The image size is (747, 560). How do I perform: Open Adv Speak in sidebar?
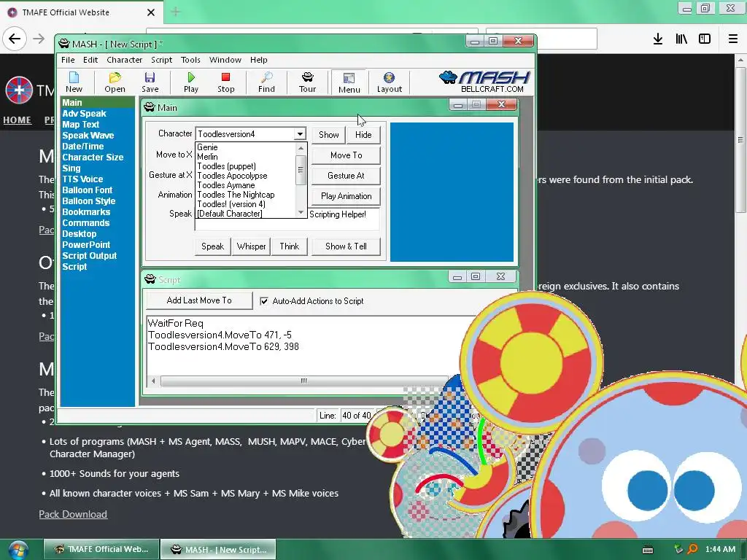pos(85,113)
